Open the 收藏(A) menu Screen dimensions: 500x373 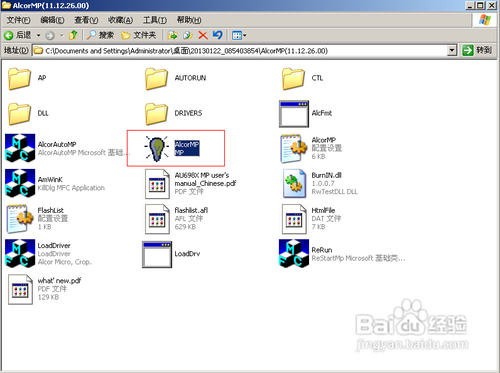point(120,20)
